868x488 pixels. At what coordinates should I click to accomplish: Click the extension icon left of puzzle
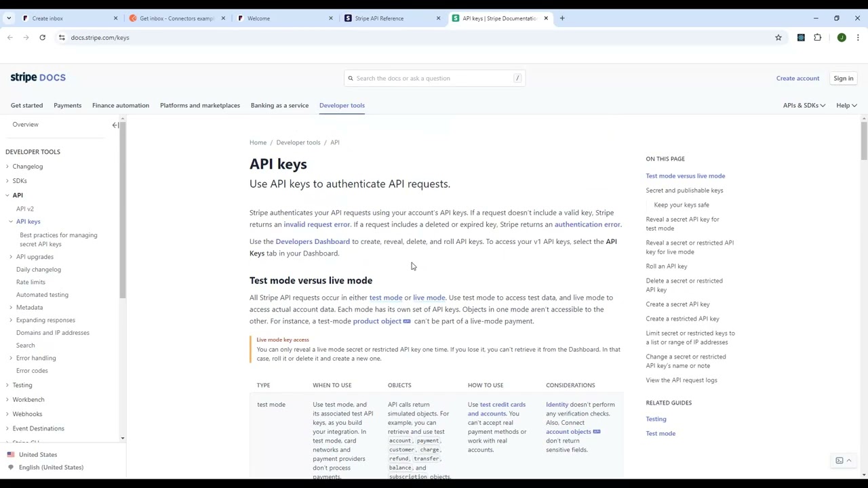click(801, 37)
